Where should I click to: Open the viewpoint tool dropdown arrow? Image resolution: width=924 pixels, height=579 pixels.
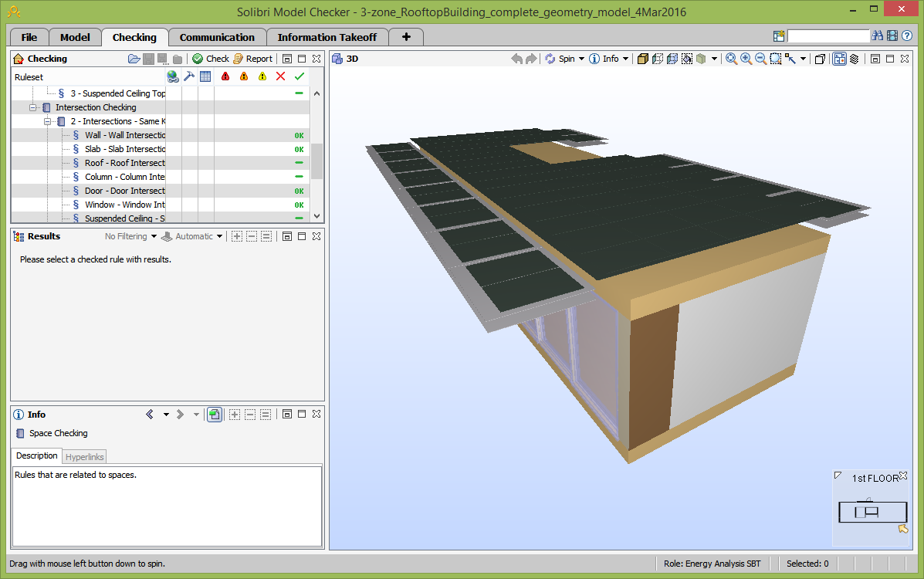pos(803,59)
